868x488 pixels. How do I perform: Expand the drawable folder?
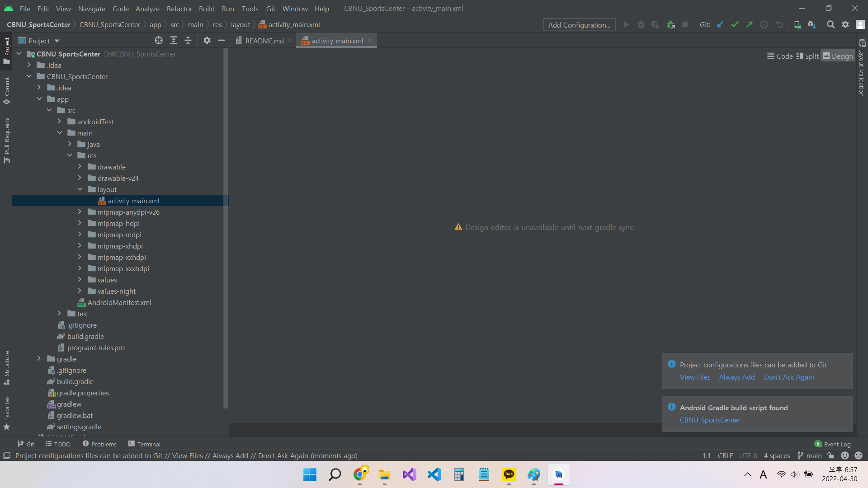(80, 167)
